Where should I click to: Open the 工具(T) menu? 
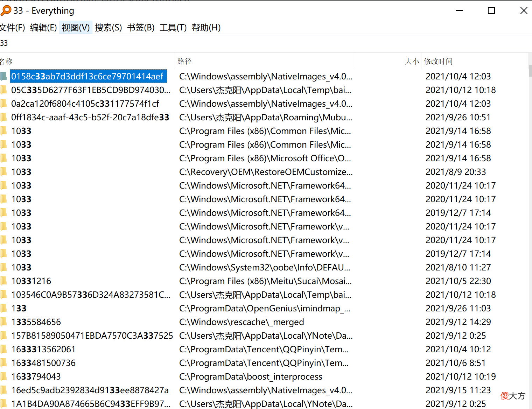coord(173,28)
